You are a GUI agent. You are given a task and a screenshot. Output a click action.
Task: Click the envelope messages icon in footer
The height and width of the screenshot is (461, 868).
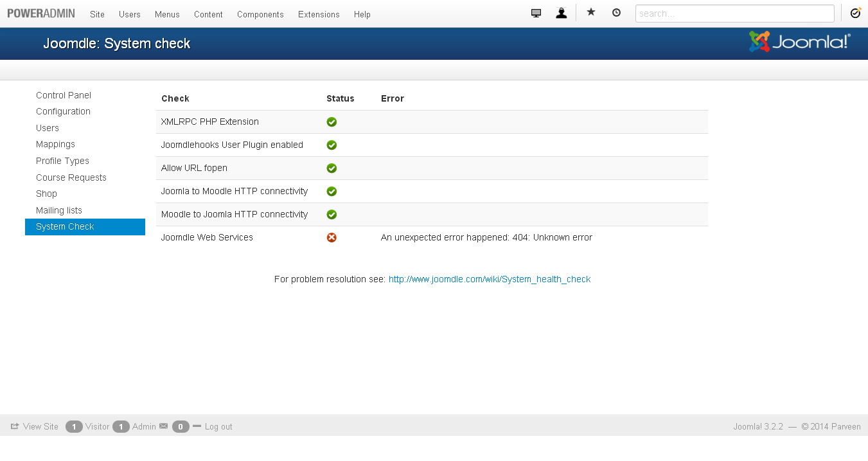pyautogui.click(x=163, y=426)
